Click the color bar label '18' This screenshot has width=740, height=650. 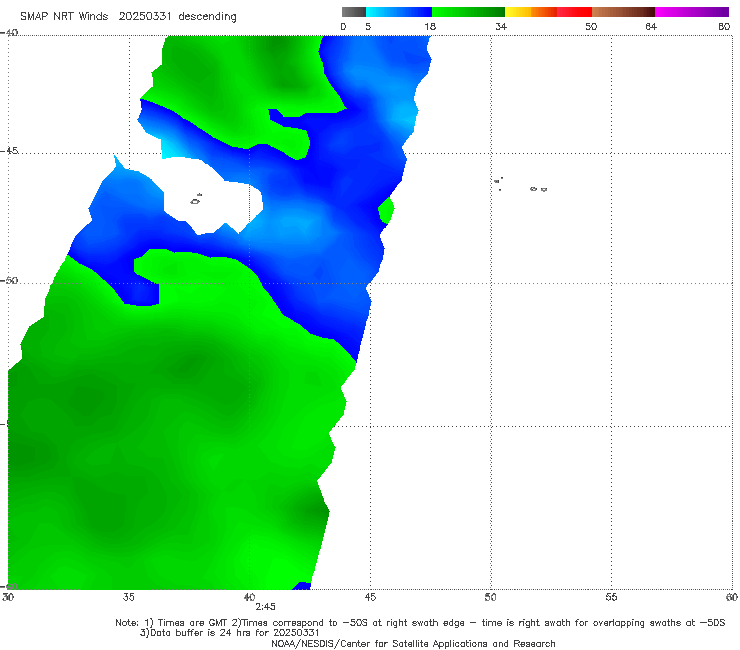pos(430,27)
